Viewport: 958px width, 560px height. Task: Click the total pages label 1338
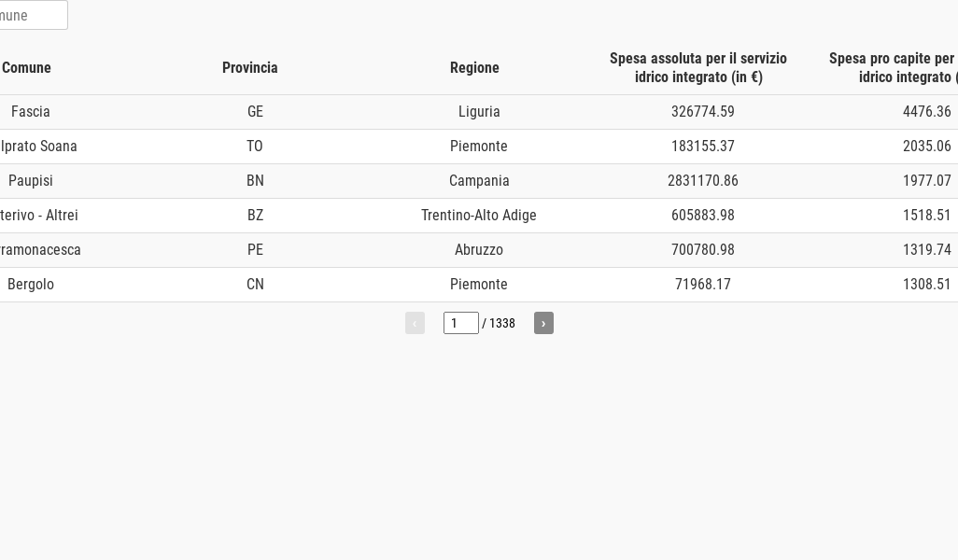click(x=502, y=323)
